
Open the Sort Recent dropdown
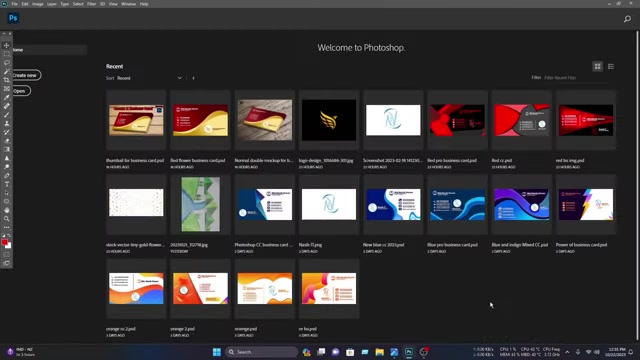click(x=149, y=78)
